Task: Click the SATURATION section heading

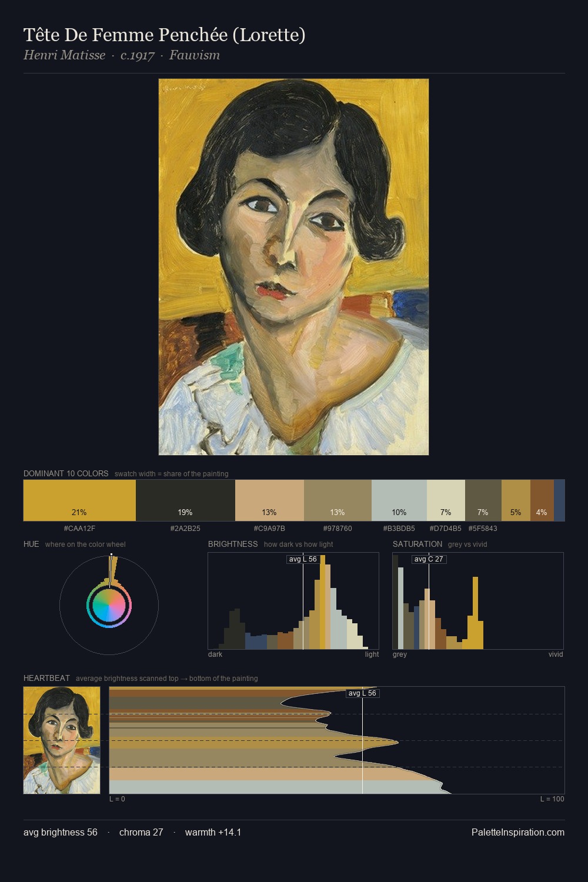Action: click(x=417, y=544)
